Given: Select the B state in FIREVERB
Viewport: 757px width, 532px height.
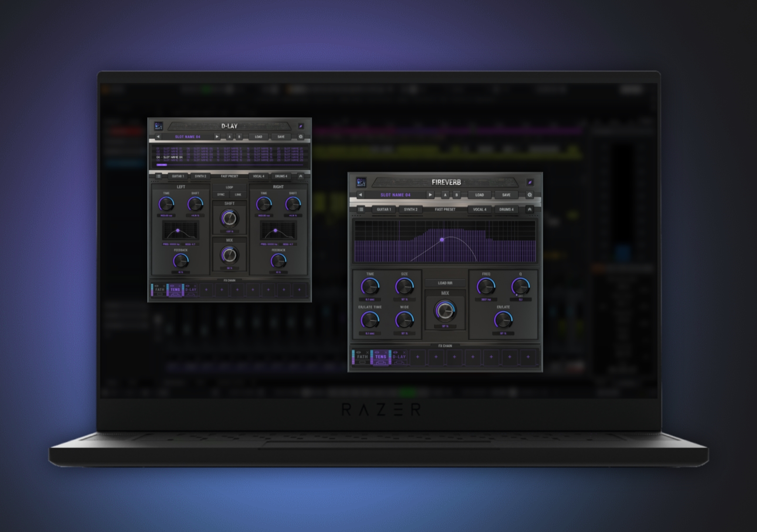Looking at the screenshot, I should click(456, 195).
